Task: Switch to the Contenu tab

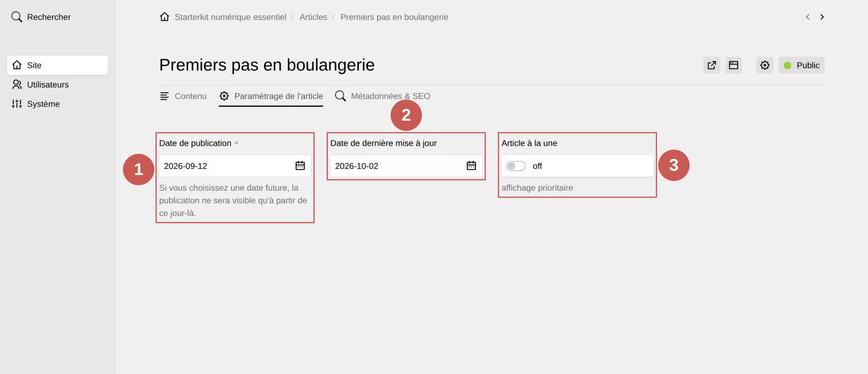Action: coord(183,96)
